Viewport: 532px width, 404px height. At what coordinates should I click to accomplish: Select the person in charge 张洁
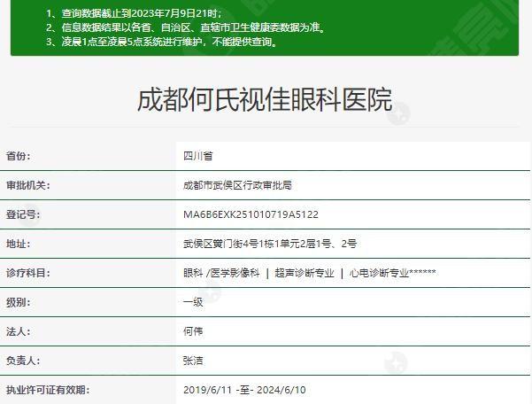pos(193,361)
